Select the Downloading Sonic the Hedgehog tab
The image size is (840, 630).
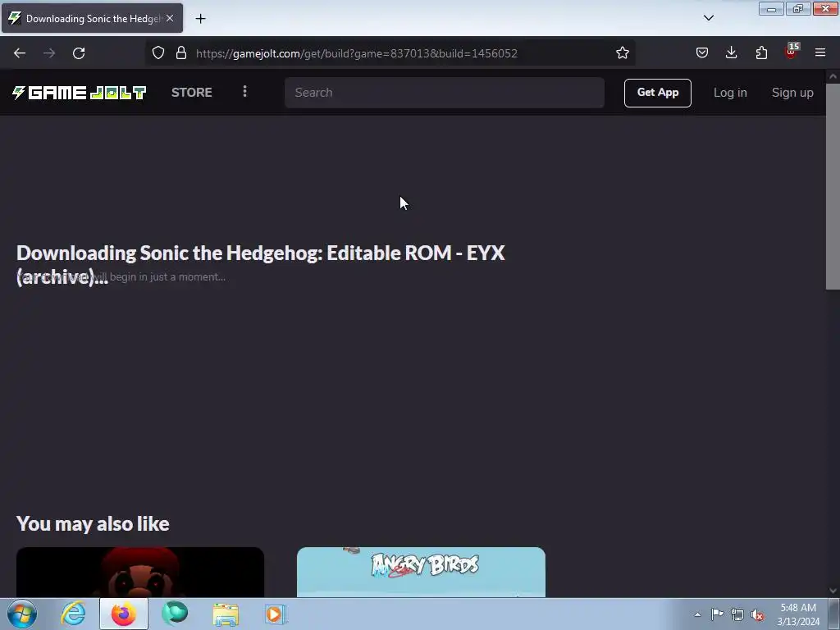(92, 18)
